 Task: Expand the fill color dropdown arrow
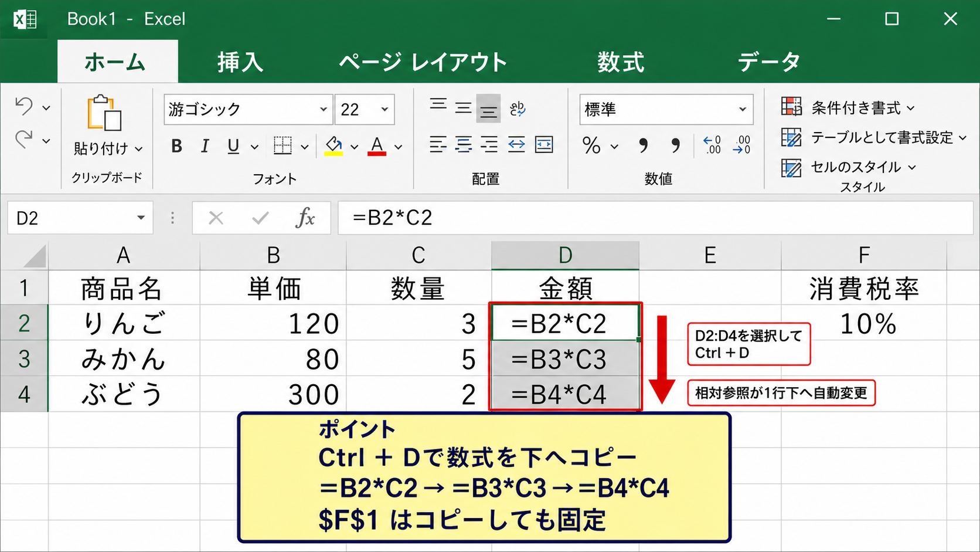pos(354,147)
